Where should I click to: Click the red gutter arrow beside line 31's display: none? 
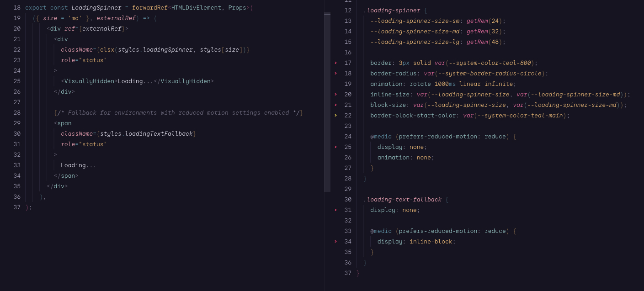point(335,210)
